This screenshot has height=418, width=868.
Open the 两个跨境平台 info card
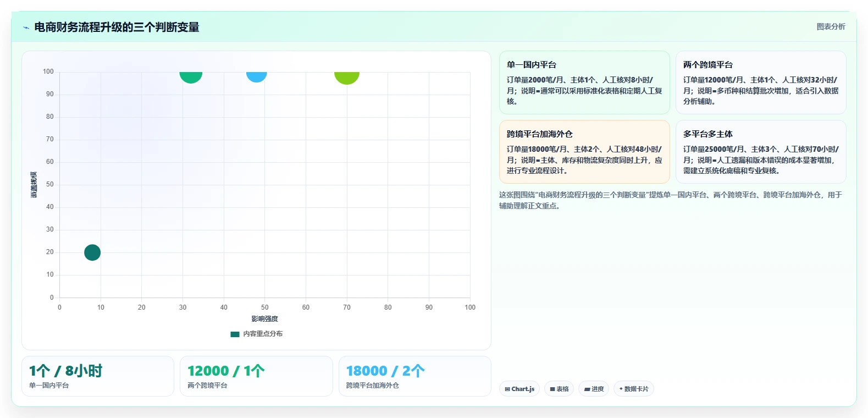click(x=761, y=82)
